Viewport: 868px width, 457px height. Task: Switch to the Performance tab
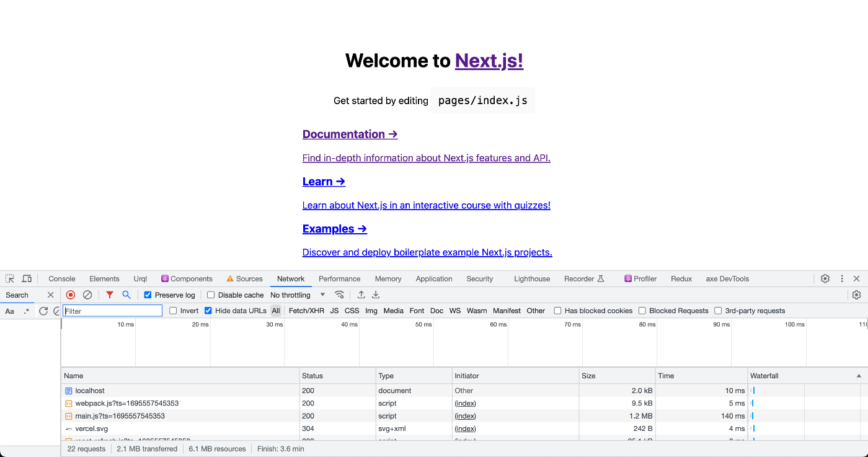point(340,278)
